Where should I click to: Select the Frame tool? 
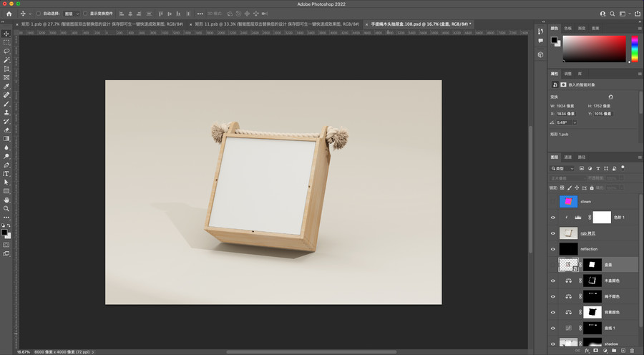[6, 77]
